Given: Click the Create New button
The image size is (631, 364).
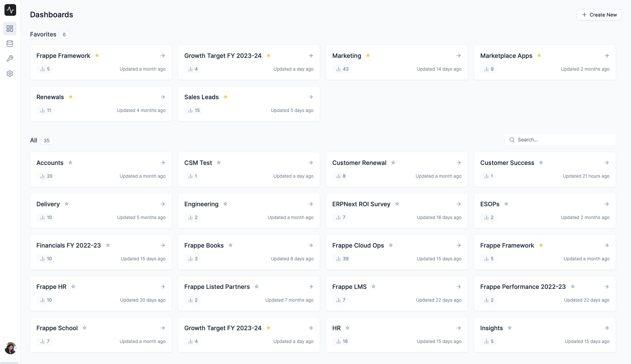Looking at the screenshot, I should [599, 14].
